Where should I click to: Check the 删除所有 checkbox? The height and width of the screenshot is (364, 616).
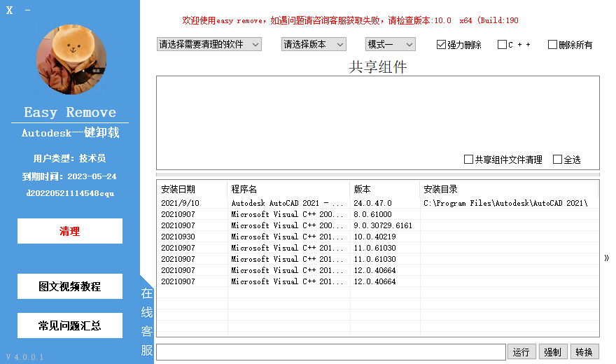click(552, 44)
